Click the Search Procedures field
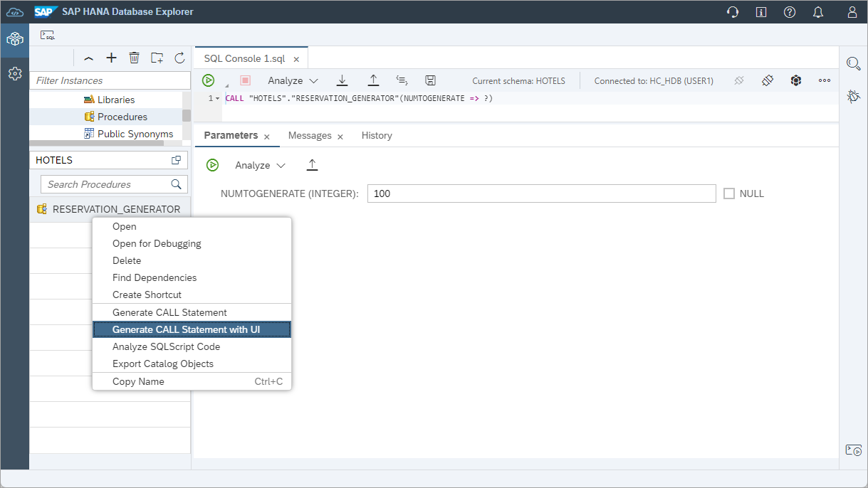Screen dimensions: 868x488 [x=114, y=184]
